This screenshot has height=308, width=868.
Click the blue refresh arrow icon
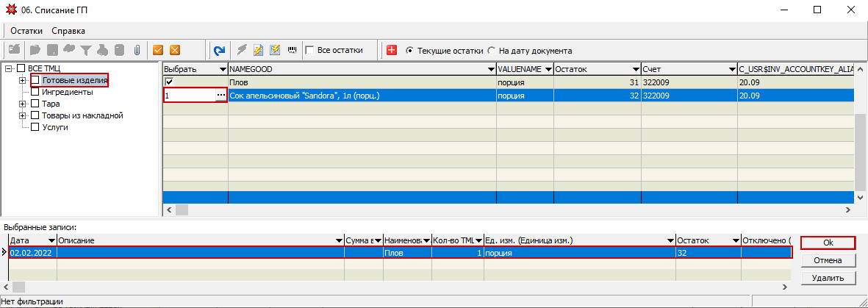tap(219, 51)
